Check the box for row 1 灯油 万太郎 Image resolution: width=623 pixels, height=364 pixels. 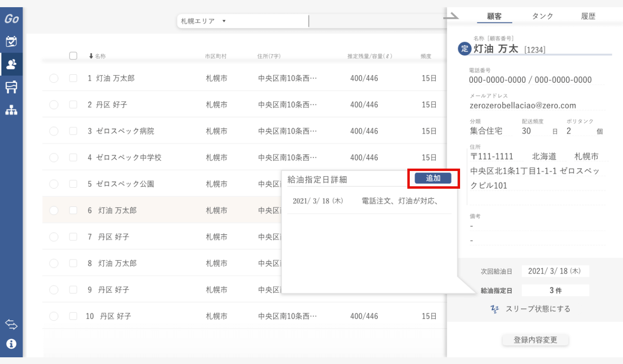[x=73, y=78]
